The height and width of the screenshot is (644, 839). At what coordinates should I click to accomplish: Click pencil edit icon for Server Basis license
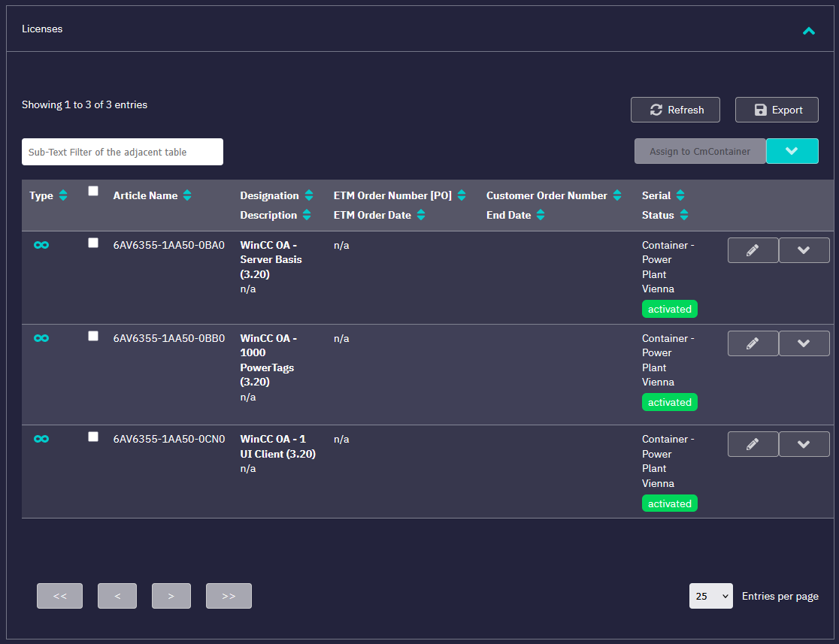753,250
